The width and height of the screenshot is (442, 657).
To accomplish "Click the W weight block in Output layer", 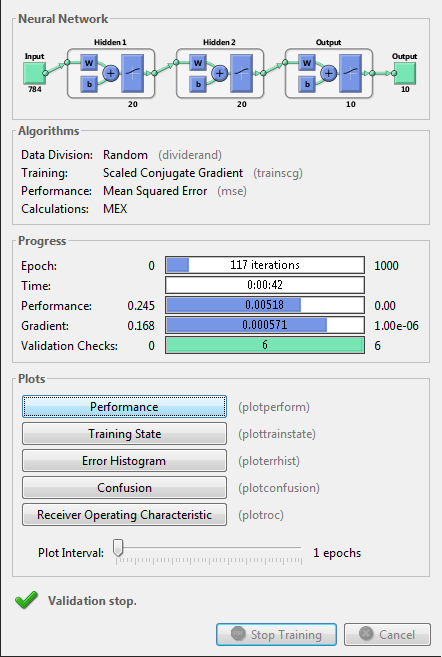I will (307, 63).
